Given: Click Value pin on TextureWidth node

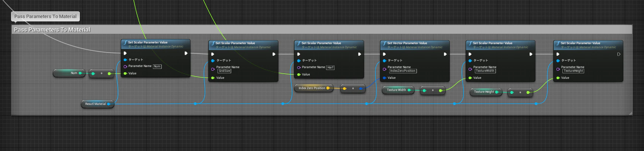Looking at the screenshot, I should coord(470,78).
